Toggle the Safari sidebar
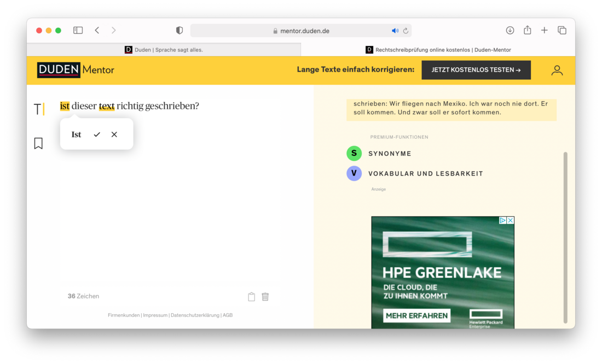 78,31
